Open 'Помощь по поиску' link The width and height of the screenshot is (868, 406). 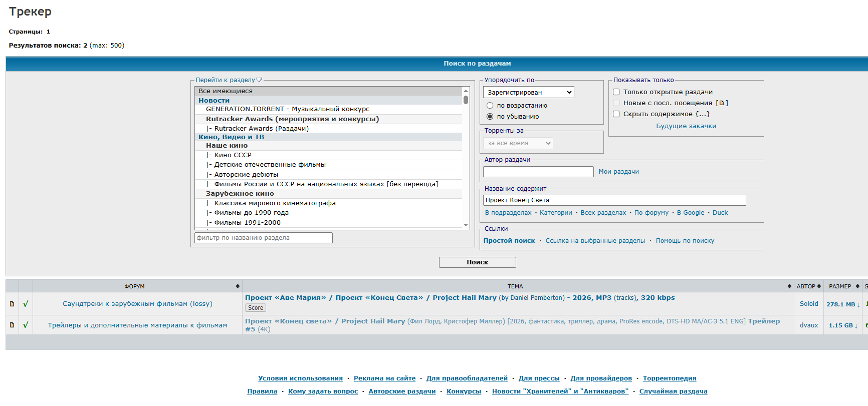(x=685, y=241)
